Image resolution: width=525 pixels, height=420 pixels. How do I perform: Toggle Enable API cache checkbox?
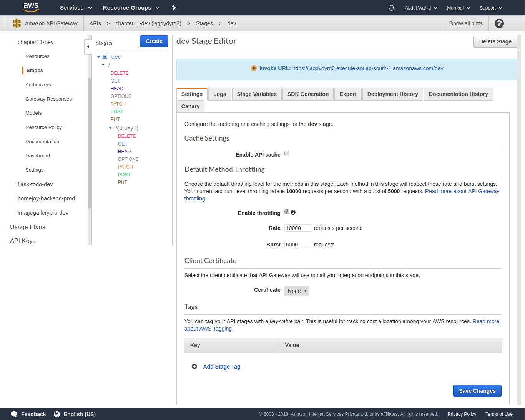pos(287,154)
